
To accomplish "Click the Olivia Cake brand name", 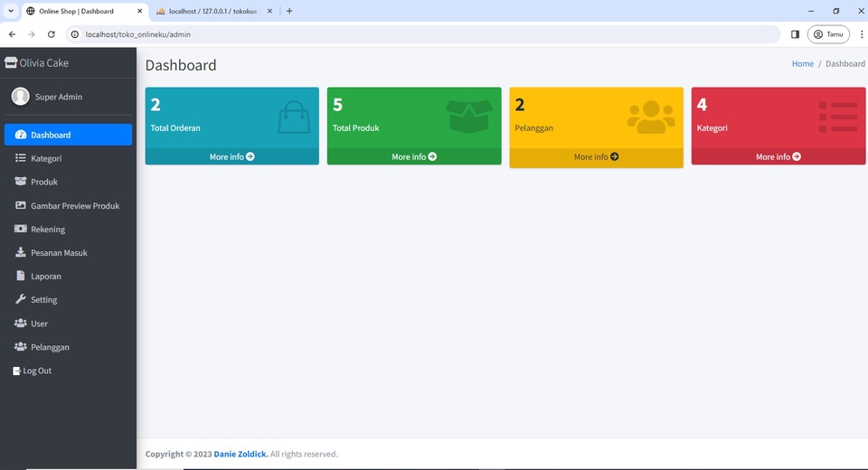I will coord(44,63).
